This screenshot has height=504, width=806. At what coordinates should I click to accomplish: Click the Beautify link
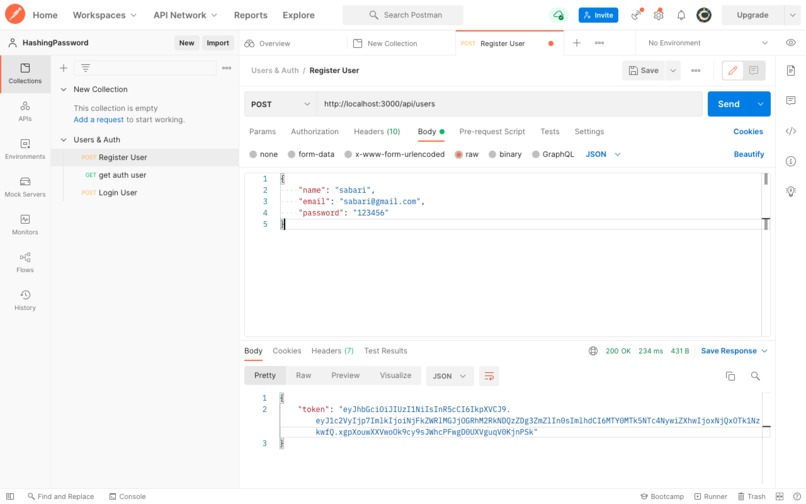tap(748, 154)
